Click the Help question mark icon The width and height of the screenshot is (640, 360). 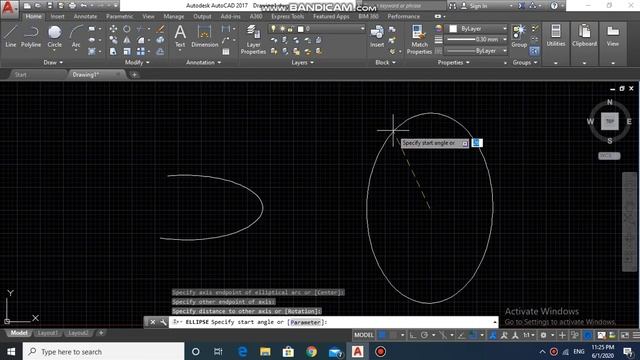point(554,6)
